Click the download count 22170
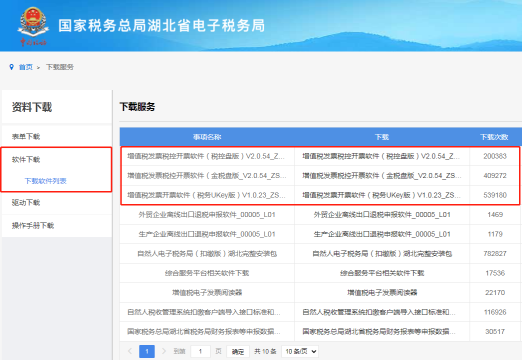This screenshot has height=360, width=523. pos(495,293)
